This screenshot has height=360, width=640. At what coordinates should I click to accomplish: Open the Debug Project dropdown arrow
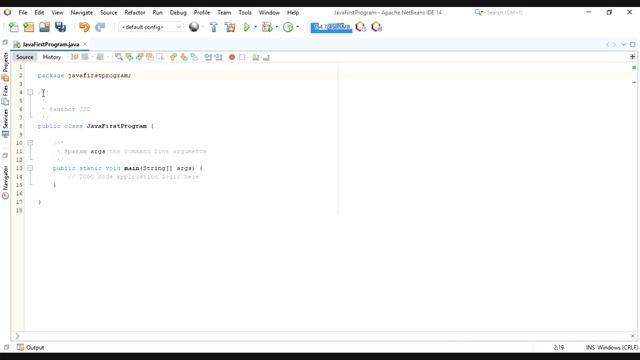point(276,27)
